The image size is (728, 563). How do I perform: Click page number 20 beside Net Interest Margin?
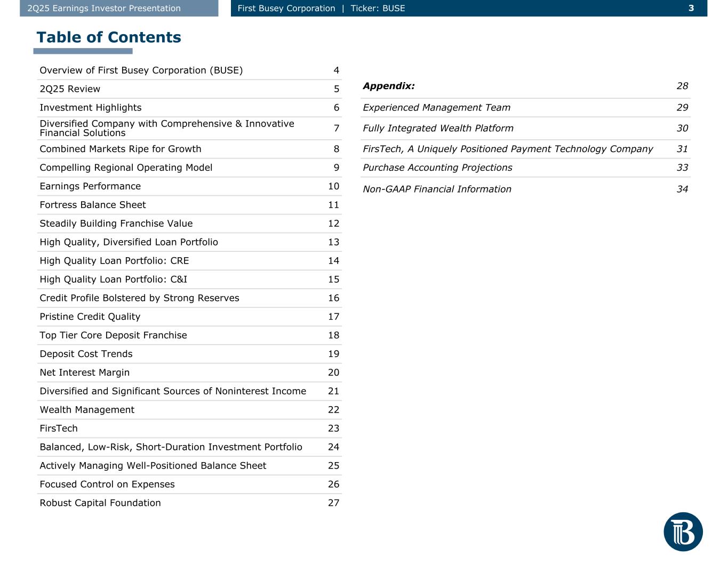[334, 372]
